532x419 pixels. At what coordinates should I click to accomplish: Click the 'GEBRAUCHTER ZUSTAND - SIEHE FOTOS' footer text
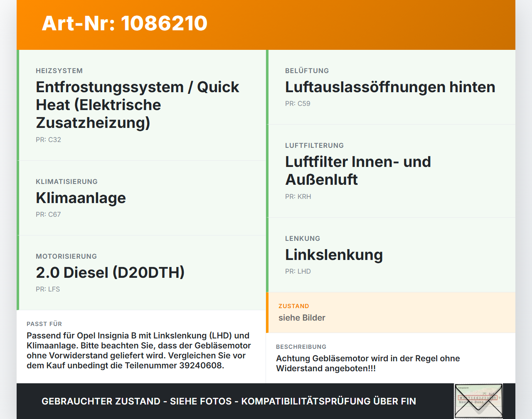point(229,402)
